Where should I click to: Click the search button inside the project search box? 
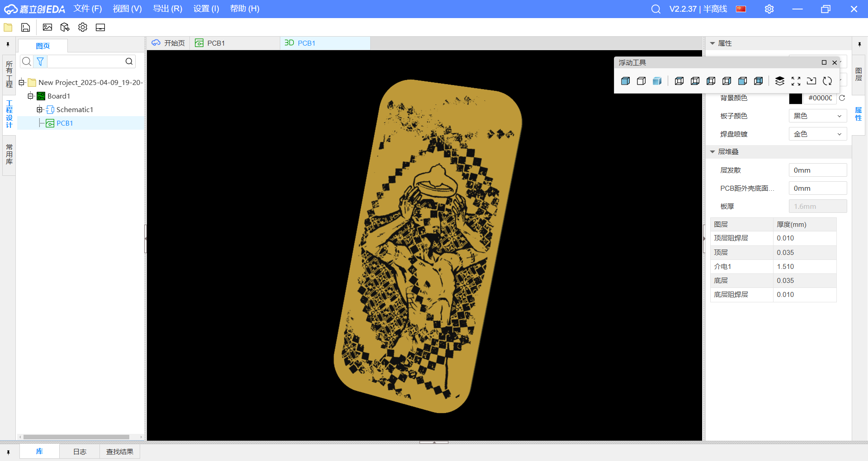click(129, 61)
